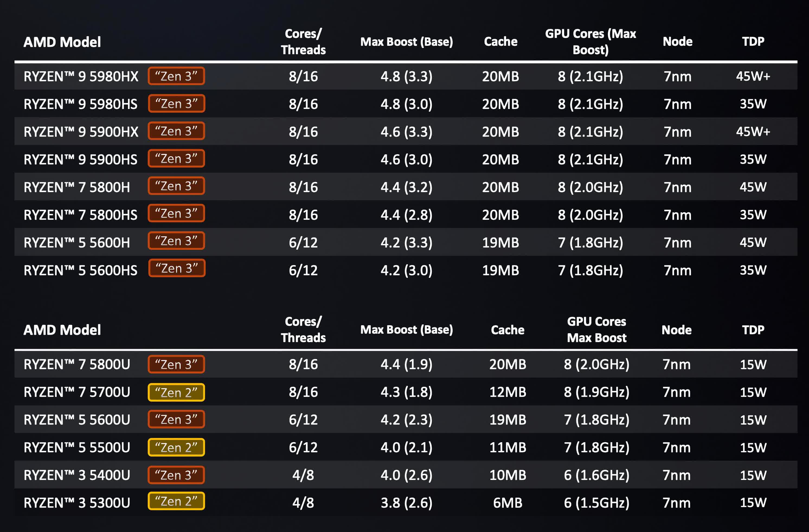The image size is (809, 532).
Task: Select the RYZEN 3 5400U model name
Action: [77, 475]
